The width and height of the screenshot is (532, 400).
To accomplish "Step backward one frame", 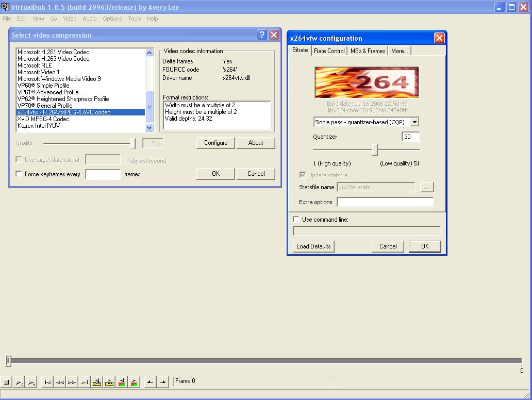I will [x=60, y=382].
